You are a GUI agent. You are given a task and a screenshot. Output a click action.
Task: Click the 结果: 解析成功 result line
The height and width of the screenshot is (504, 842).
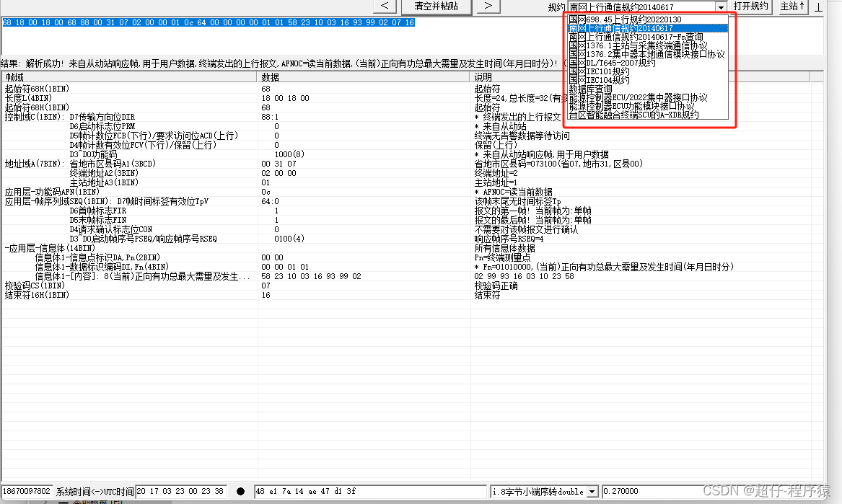282,63
